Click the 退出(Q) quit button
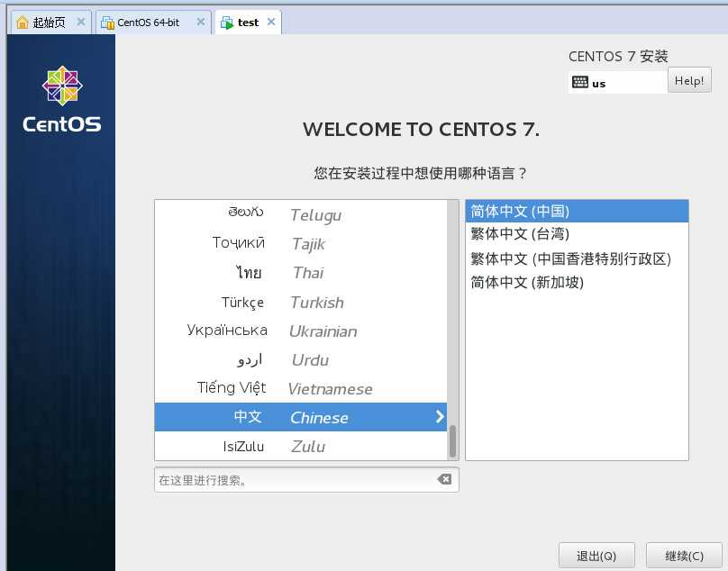The width and height of the screenshot is (728, 571). click(596, 556)
